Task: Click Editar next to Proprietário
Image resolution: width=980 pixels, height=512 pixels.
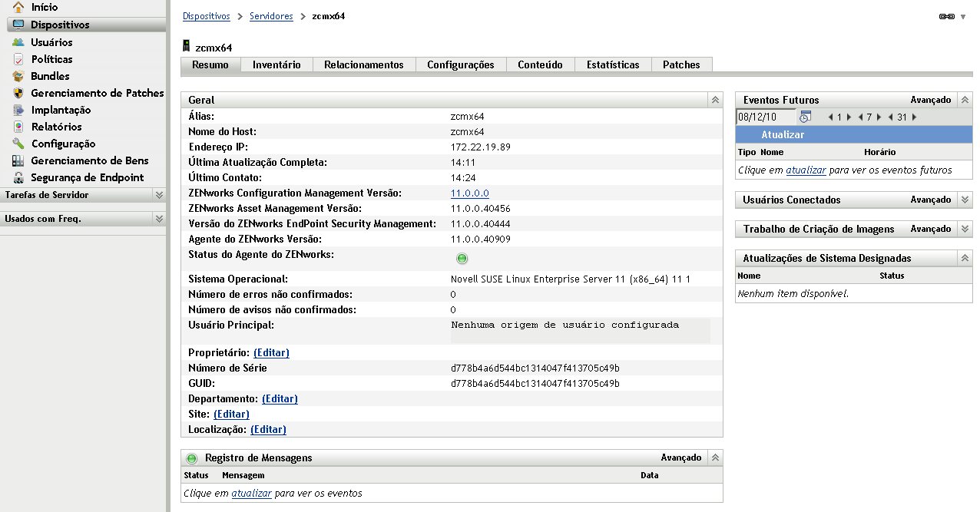Action: coord(271,353)
